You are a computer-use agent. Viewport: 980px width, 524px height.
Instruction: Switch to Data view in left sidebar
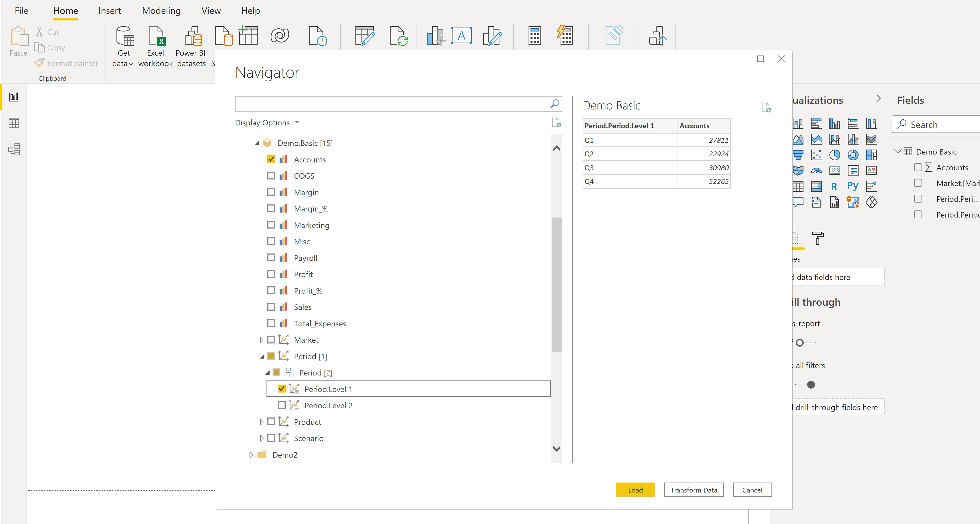14,123
